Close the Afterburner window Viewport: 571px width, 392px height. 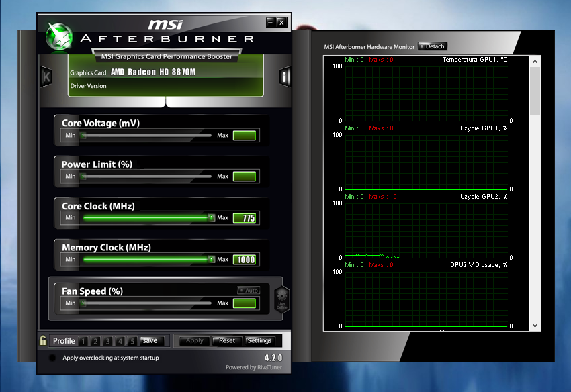[281, 23]
